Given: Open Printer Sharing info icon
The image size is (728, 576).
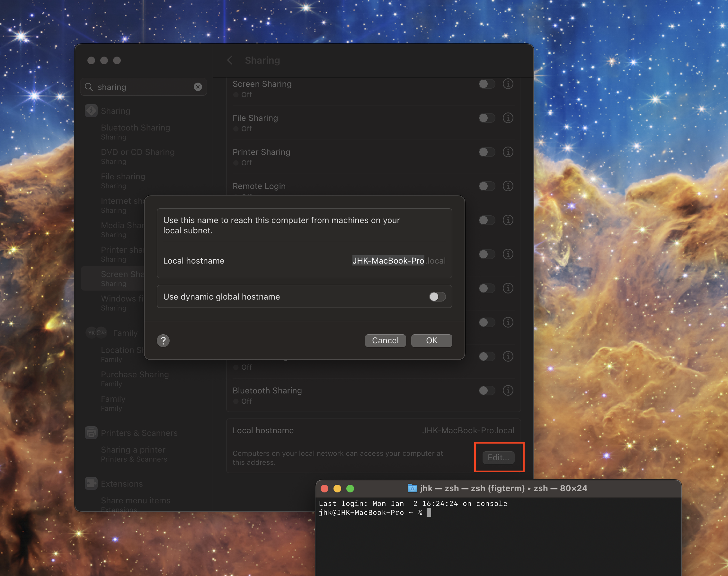Looking at the screenshot, I should (508, 152).
